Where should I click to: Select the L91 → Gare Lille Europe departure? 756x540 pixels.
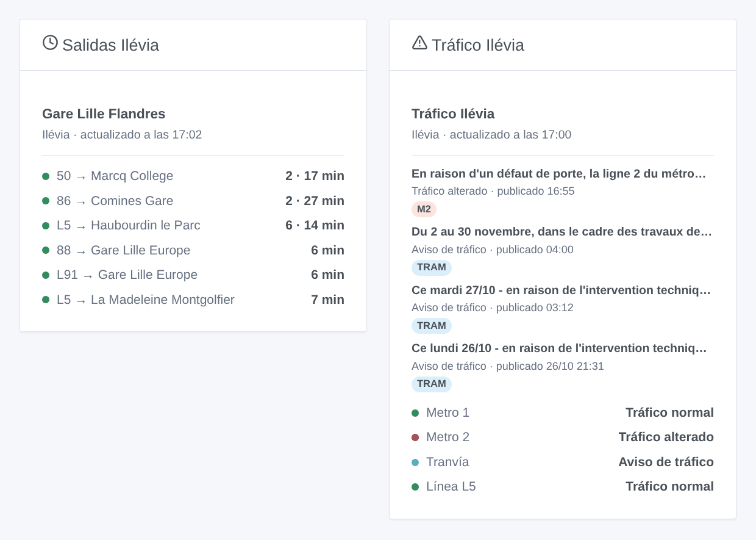click(193, 275)
